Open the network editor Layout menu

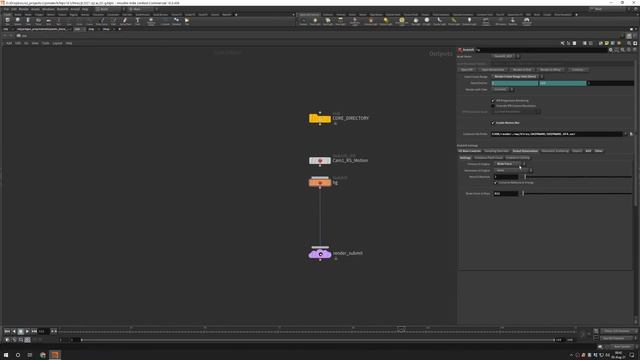point(58,43)
